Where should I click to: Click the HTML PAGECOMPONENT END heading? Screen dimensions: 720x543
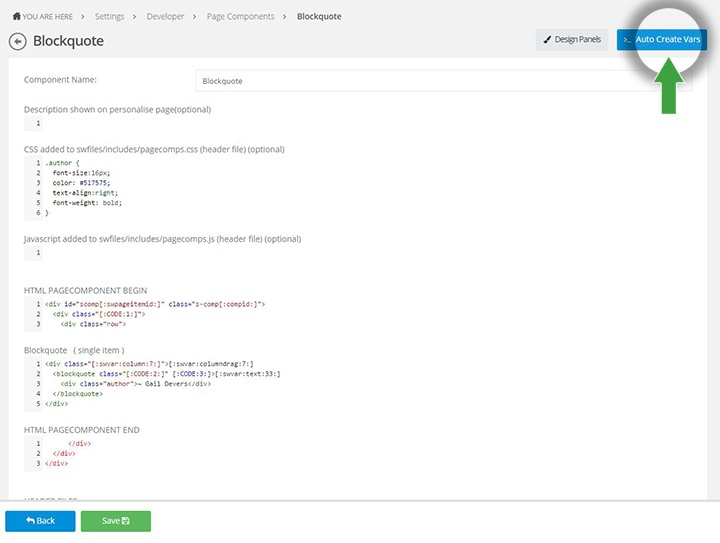tap(82, 430)
